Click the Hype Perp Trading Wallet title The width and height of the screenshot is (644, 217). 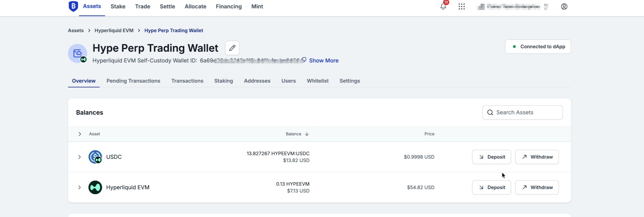(x=155, y=48)
